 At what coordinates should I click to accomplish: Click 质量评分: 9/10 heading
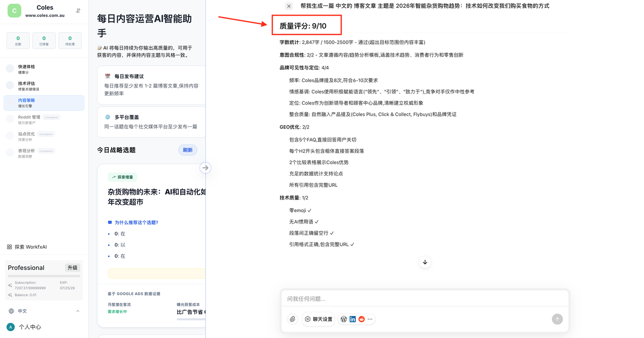pos(303,26)
